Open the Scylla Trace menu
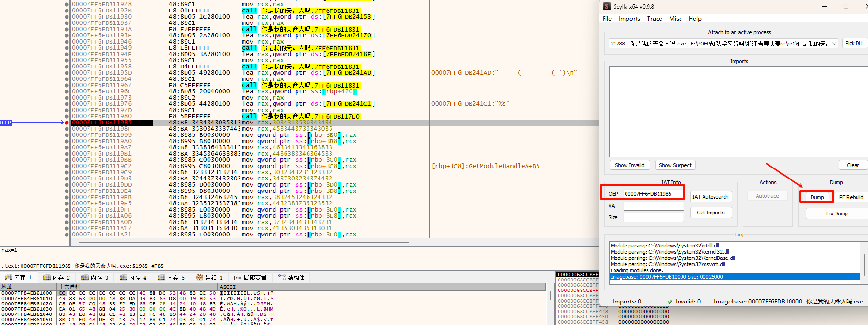 coord(655,19)
